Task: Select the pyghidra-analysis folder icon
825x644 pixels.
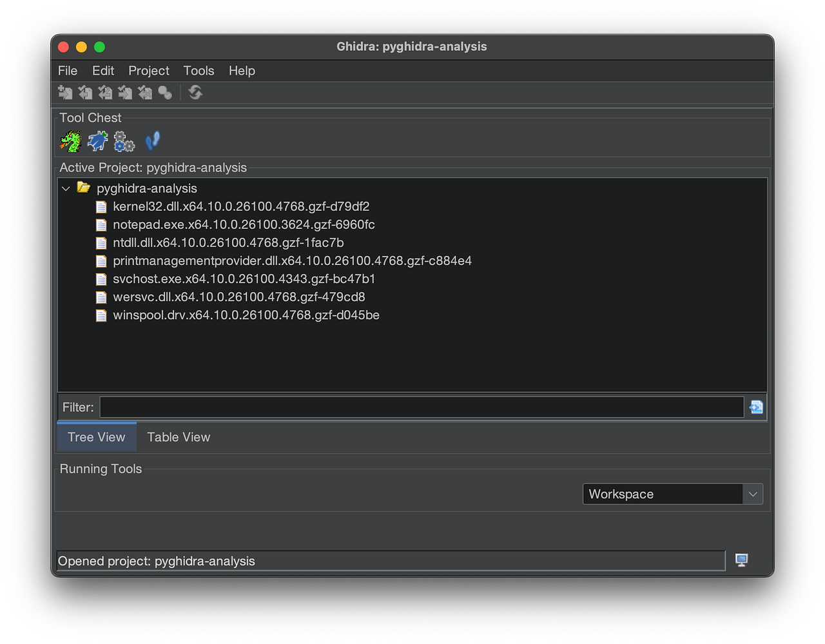Action: [x=84, y=188]
